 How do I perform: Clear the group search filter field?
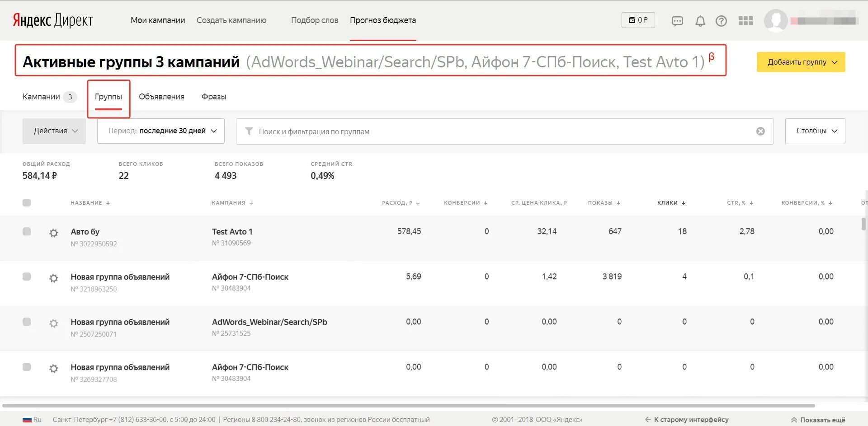coord(761,131)
